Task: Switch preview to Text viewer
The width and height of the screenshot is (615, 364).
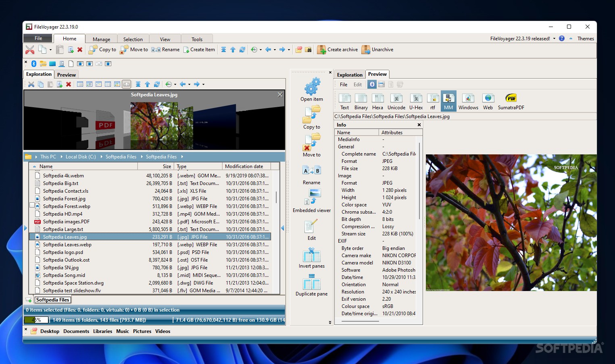Action: [344, 101]
